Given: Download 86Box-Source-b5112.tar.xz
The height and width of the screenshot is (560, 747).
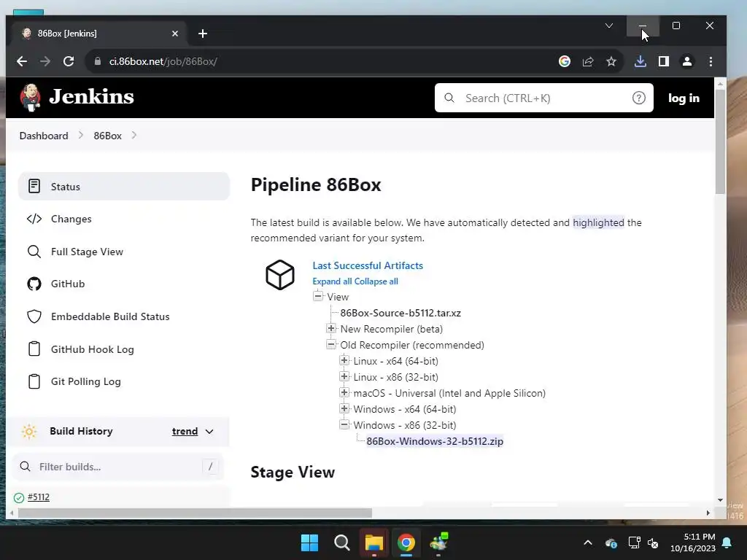Looking at the screenshot, I should pyautogui.click(x=400, y=314).
